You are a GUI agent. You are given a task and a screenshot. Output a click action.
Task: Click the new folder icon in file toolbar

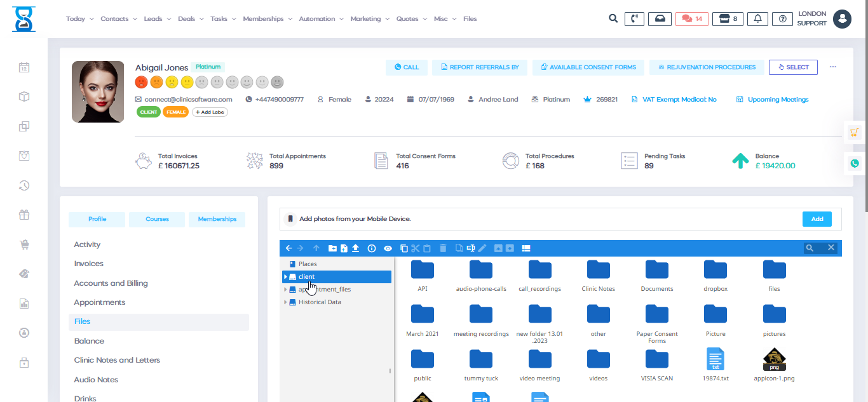[332, 248]
